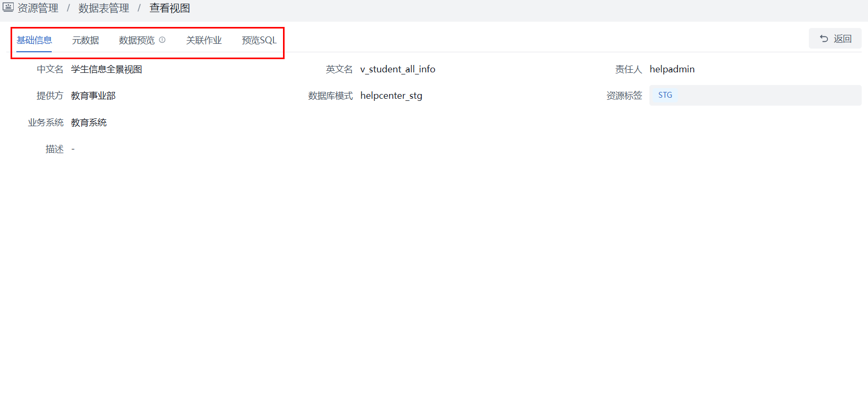This screenshot has height=404, width=868.
Task: Select the English name v_student_all_info
Action: [x=398, y=69]
